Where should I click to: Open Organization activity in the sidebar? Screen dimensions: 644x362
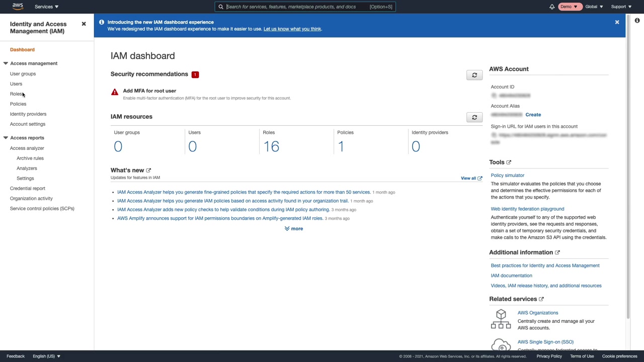pos(31,199)
